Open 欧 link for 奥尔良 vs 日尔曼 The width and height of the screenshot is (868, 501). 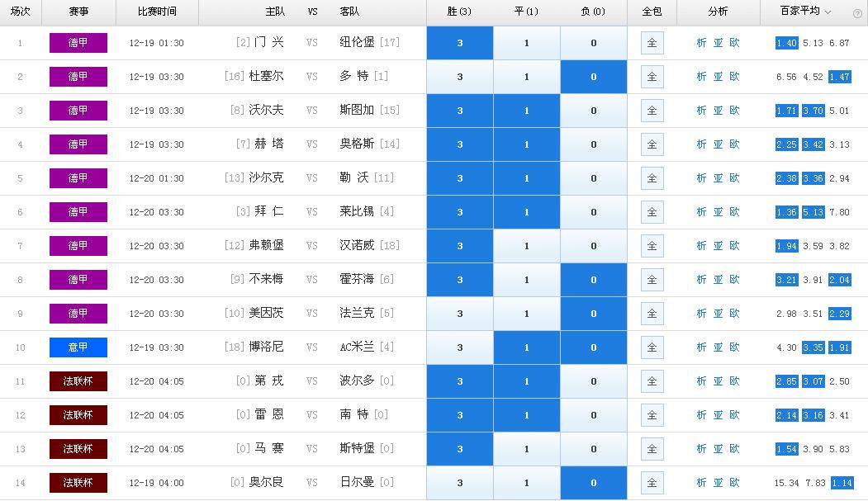click(x=734, y=483)
